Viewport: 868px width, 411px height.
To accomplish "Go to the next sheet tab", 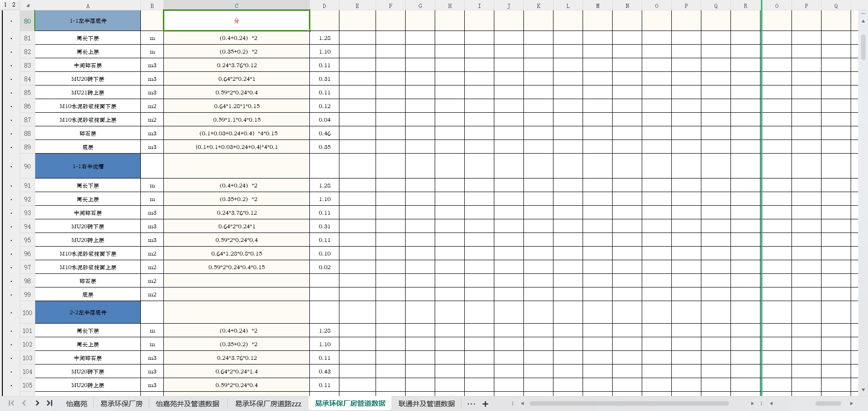I will click(37, 403).
